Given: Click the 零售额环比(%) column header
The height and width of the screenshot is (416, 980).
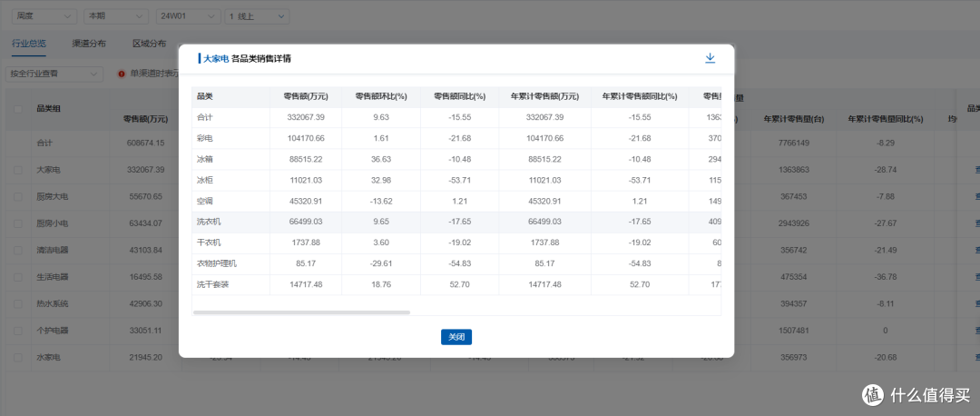Looking at the screenshot, I should coord(380,96).
